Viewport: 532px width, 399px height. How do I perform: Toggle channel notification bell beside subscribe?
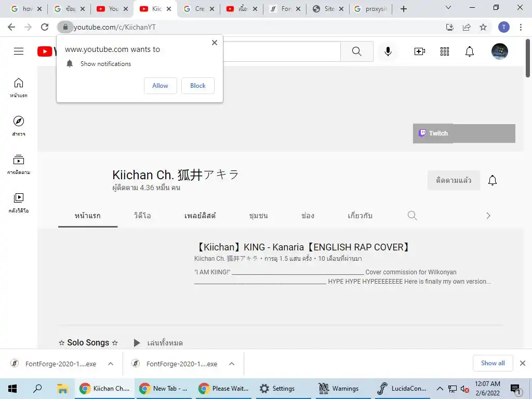[493, 180]
